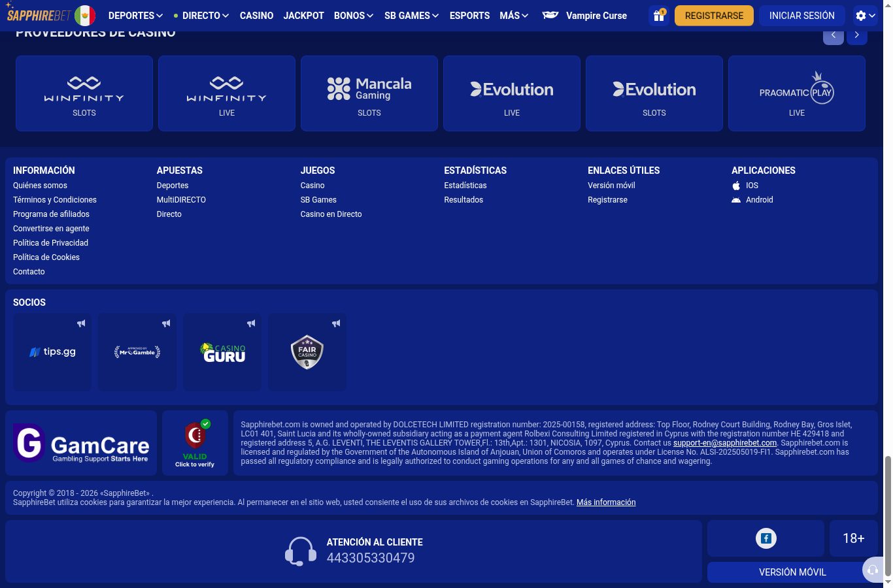Verify the license VALID seal

[195, 443]
